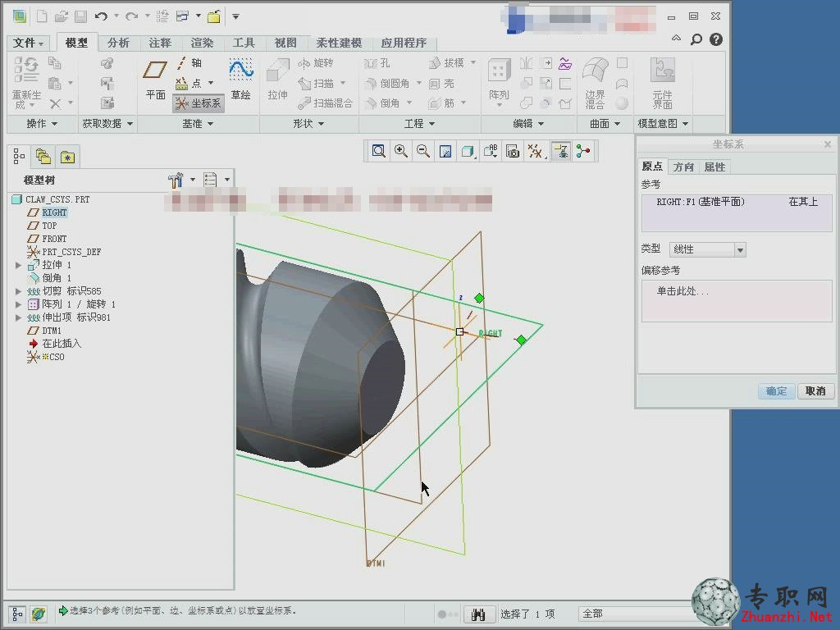Select the 扫描混合 (Swept Blend) tool
The height and width of the screenshot is (630, 840).
(325, 103)
